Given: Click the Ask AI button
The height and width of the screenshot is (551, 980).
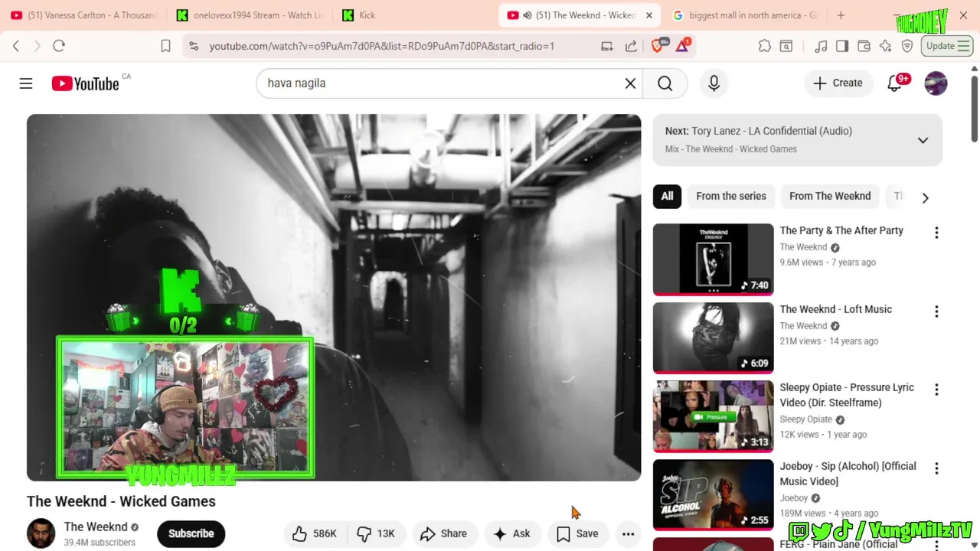Looking at the screenshot, I should [512, 534].
